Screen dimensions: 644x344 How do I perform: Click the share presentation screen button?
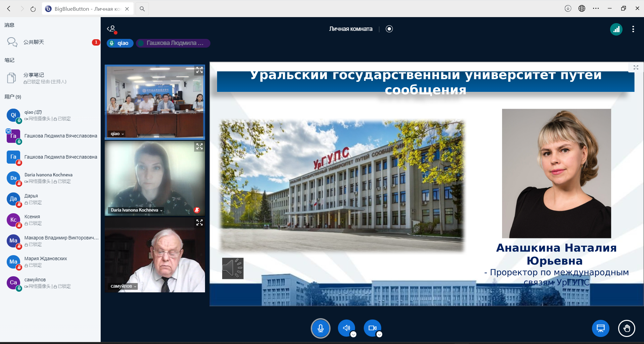pos(600,328)
